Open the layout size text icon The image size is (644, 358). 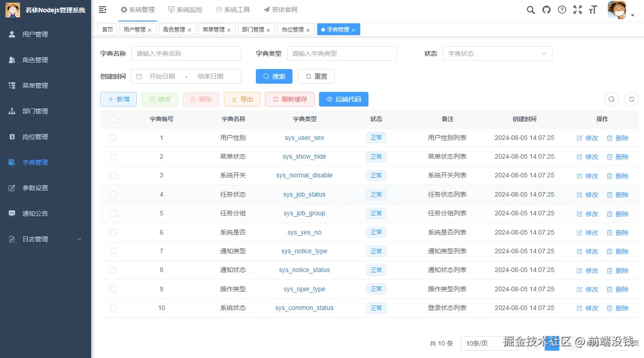(x=593, y=10)
